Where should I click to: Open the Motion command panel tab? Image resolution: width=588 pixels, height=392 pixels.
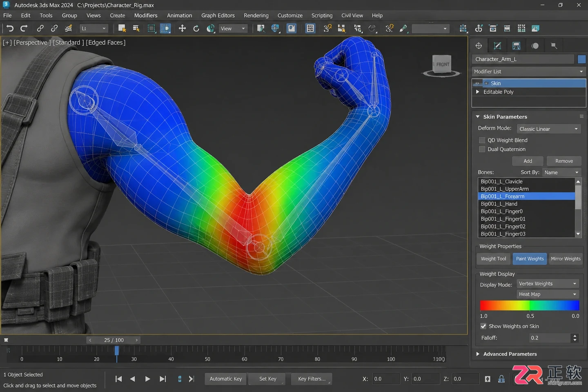(x=535, y=46)
